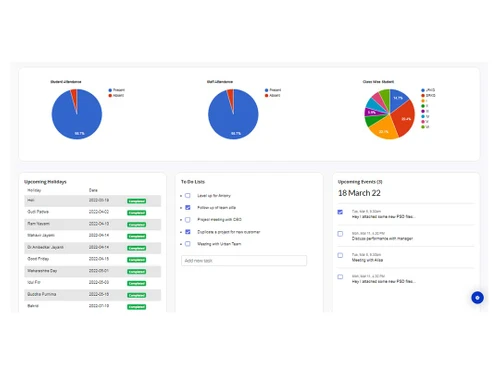Click Absent legend dot in Staff Attendance

point(266,95)
